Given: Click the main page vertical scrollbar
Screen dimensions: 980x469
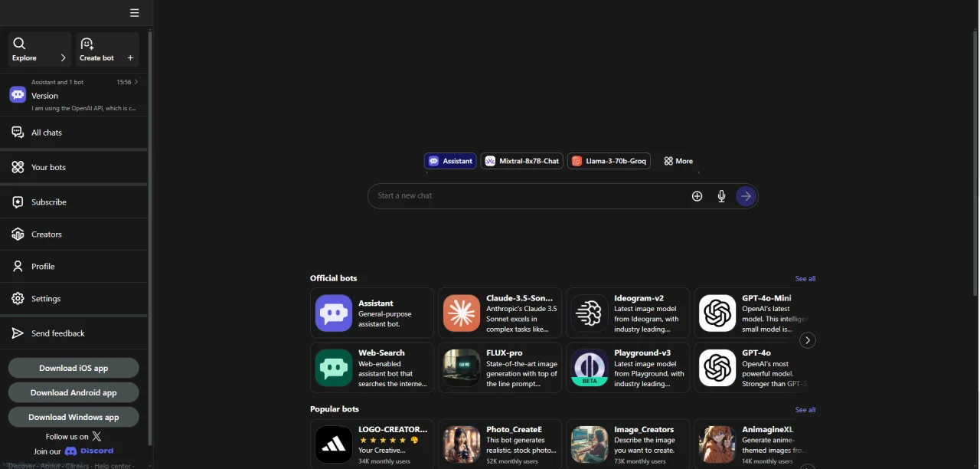Looking at the screenshot, I should (975, 162).
